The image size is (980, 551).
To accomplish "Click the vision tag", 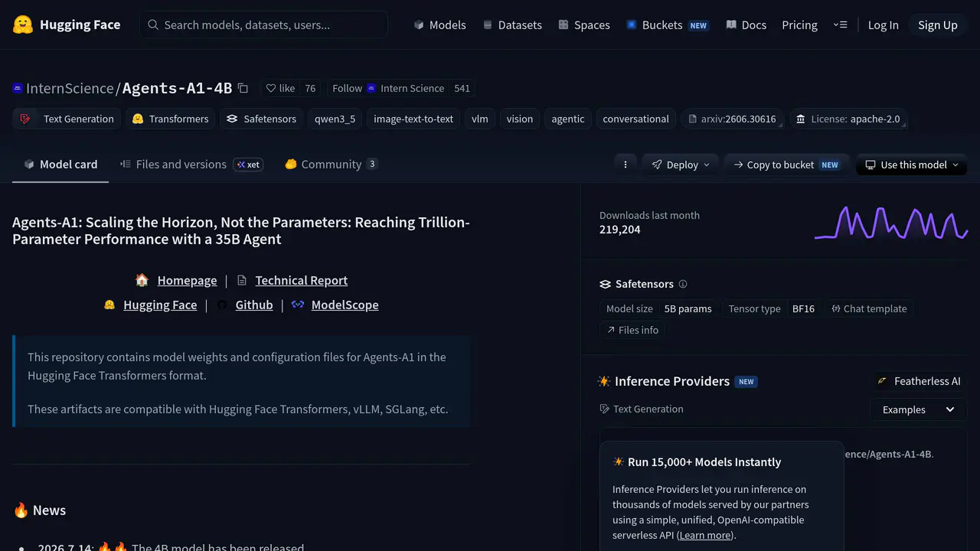I will 519,119.
